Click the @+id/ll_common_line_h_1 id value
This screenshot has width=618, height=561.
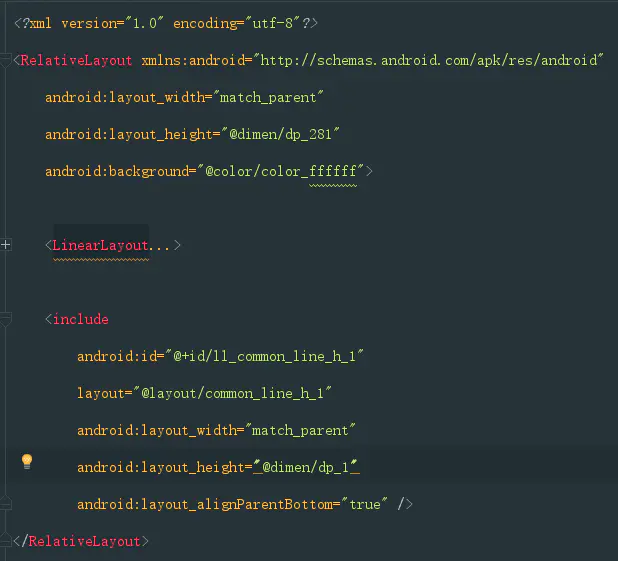pyautogui.click(x=264, y=356)
